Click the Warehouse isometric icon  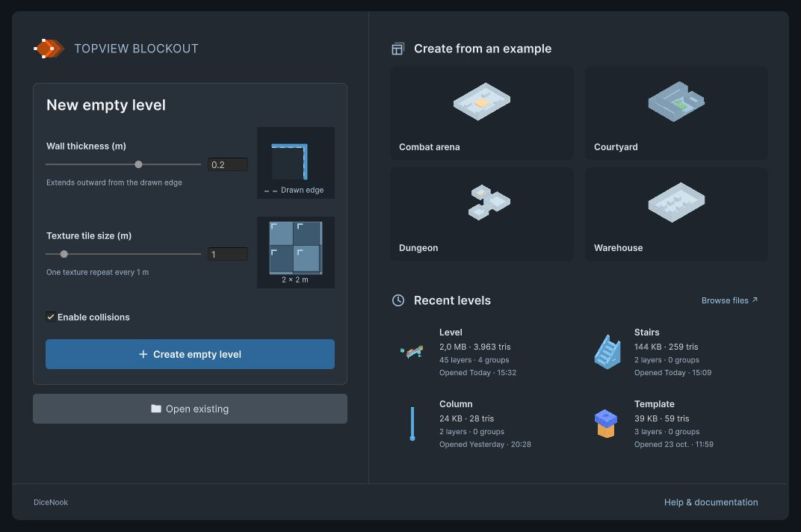click(676, 202)
